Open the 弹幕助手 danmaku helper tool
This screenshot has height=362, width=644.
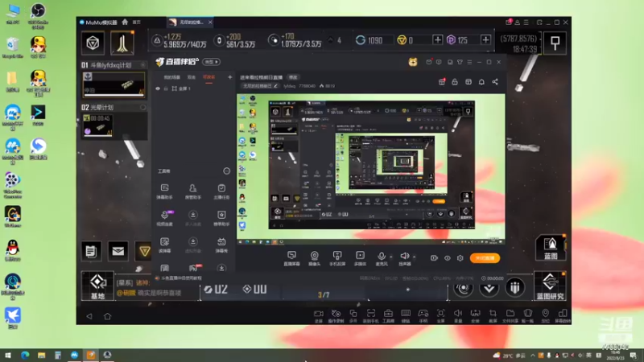pyautogui.click(x=165, y=191)
